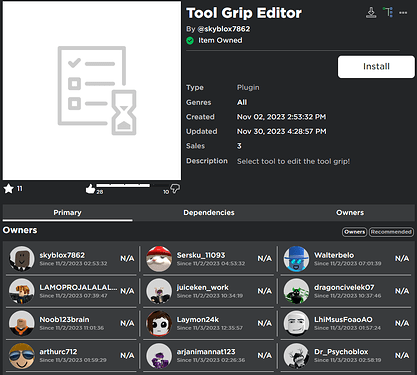Toggle the Owners filter pill

click(354, 232)
